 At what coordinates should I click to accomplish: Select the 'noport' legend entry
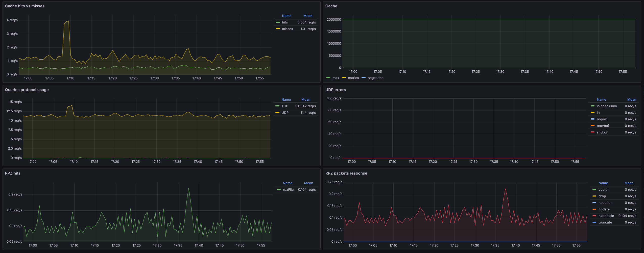point(602,119)
